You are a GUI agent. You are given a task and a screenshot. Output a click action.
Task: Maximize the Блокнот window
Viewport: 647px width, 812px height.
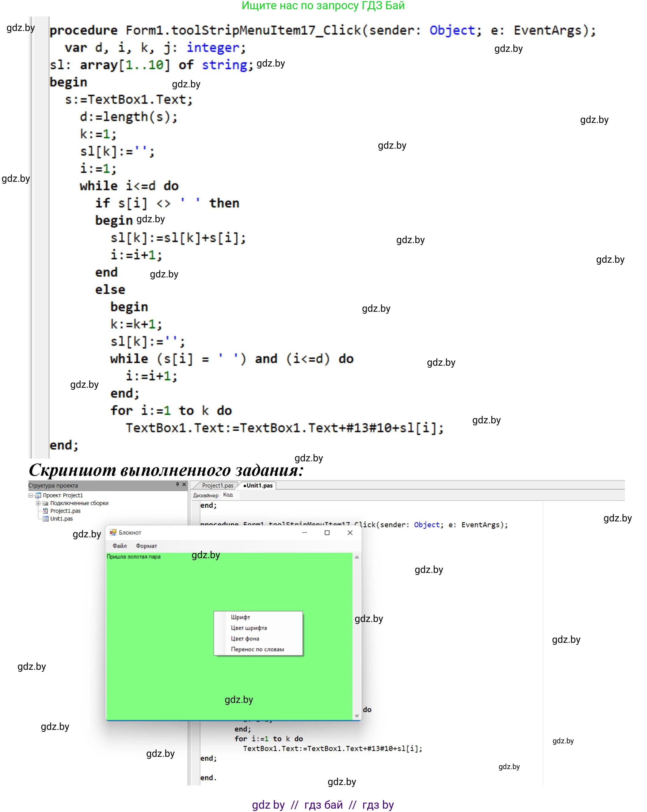coord(327,532)
